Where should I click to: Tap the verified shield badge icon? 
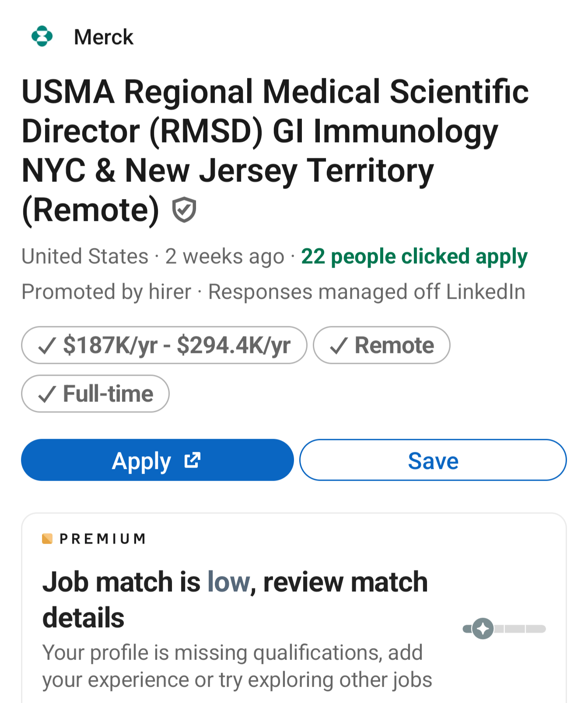[x=184, y=210]
